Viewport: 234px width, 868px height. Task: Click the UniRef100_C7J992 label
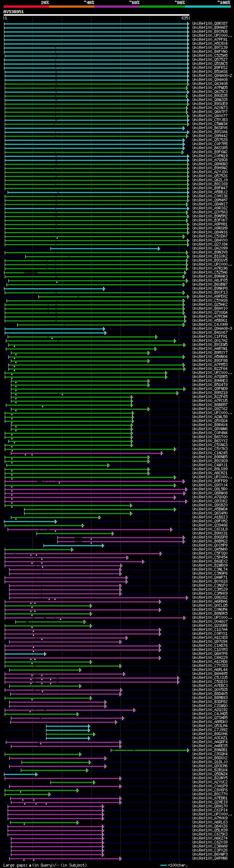210,730
